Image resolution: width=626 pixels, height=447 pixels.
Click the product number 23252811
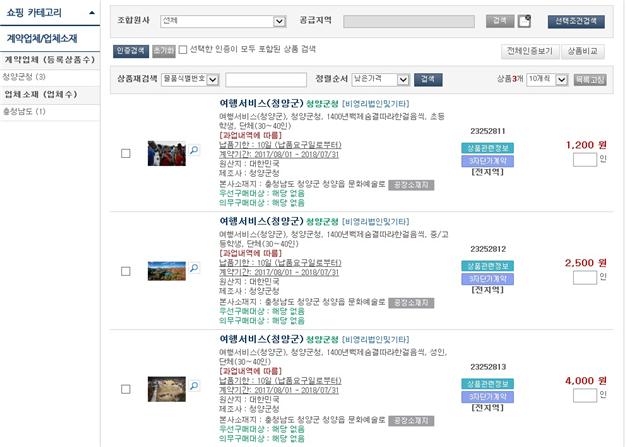click(x=488, y=131)
